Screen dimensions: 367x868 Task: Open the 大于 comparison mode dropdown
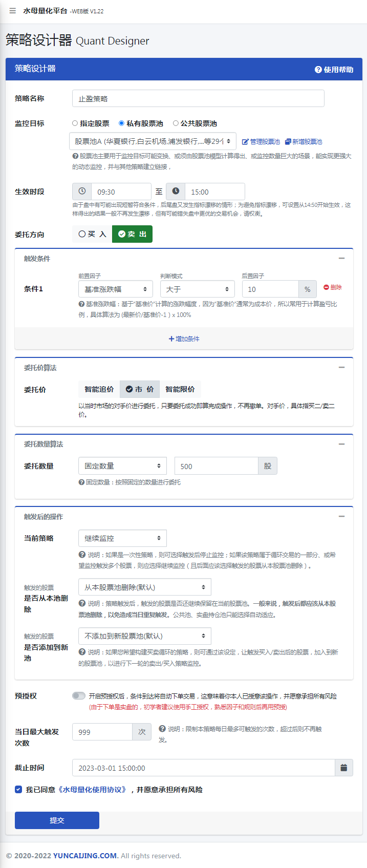point(197,289)
